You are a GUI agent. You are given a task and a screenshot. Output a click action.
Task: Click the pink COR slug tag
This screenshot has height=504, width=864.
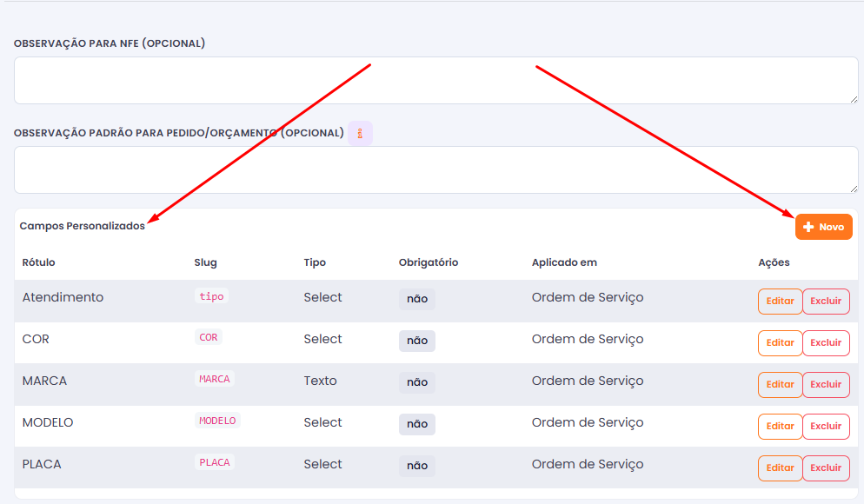tap(209, 337)
